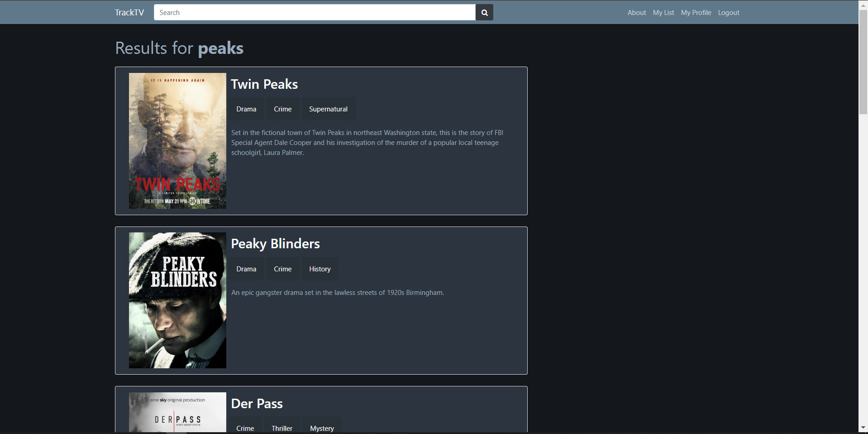Open the Peaky Blinders title
Image resolution: width=868 pixels, height=434 pixels.
(x=275, y=244)
